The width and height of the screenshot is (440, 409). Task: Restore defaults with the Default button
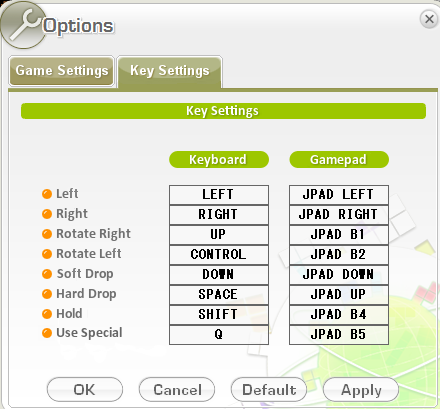point(269,389)
